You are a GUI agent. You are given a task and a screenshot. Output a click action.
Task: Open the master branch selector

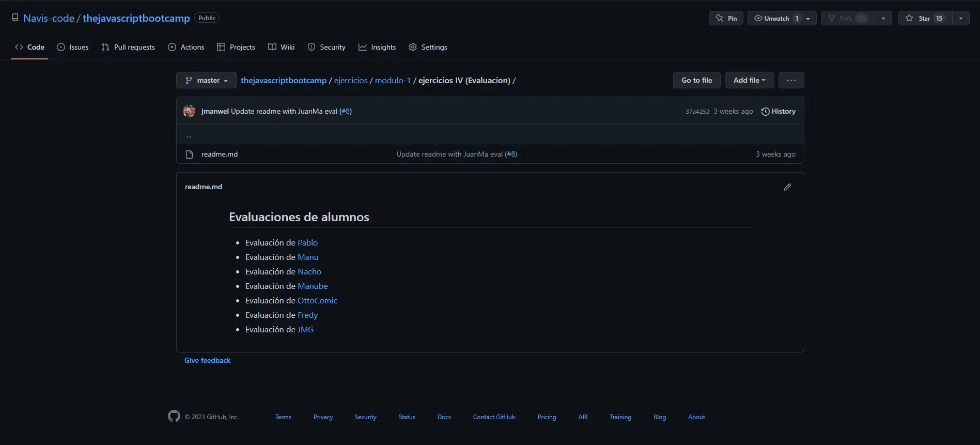[206, 80]
